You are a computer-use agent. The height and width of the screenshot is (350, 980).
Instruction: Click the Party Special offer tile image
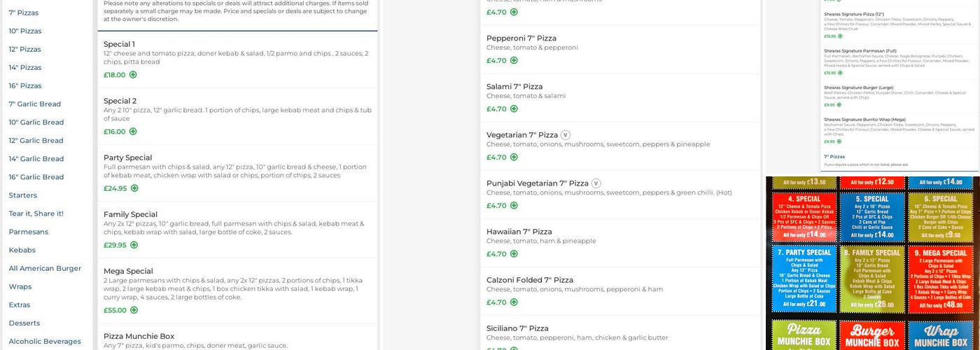(804, 279)
